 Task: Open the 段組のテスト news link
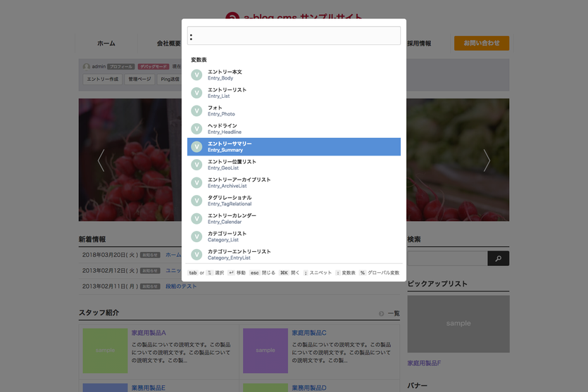181,286
